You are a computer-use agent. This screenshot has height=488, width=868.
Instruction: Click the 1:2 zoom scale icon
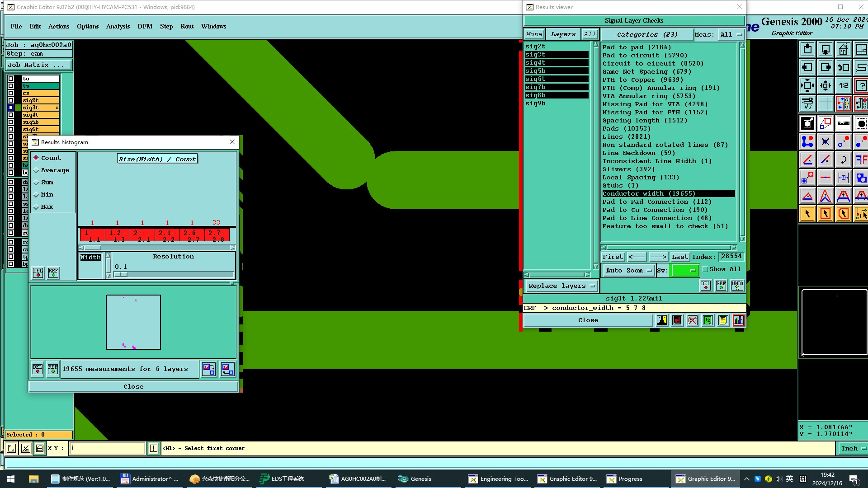pyautogui.click(x=844, y=85)
